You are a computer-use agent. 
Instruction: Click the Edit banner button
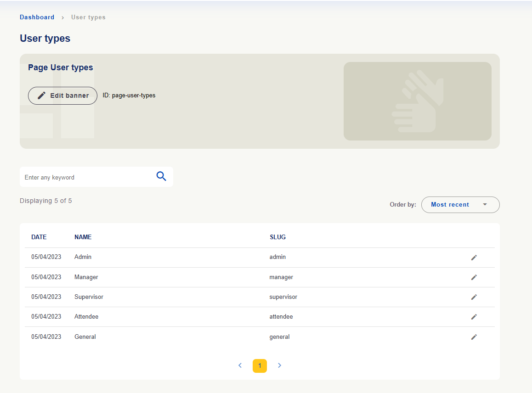63,95
